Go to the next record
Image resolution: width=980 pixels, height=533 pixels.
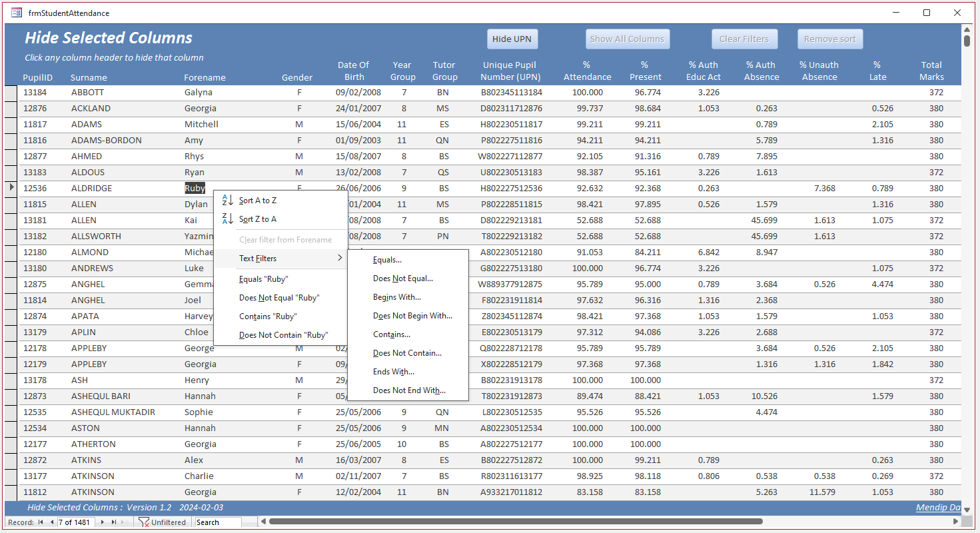pos(102,522)
